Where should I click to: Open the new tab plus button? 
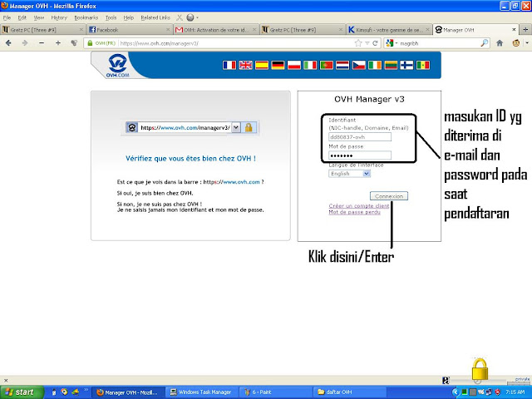[x=525, y=30]
